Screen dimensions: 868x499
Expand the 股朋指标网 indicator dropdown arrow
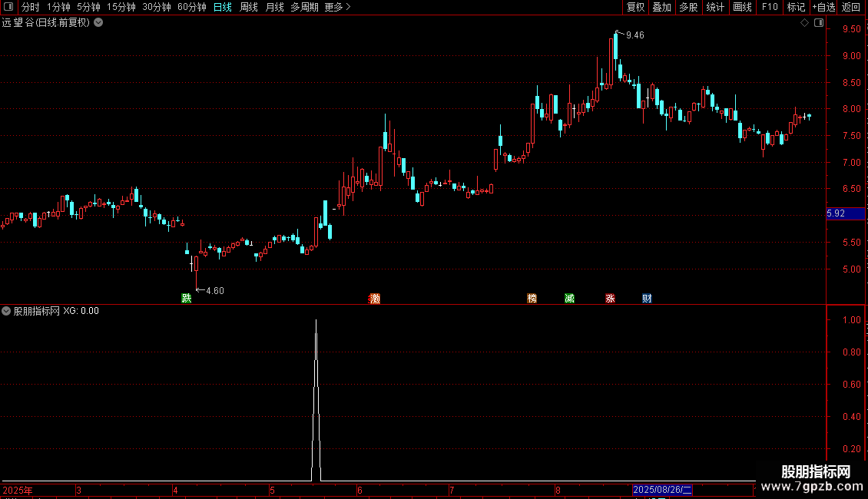tap(6, 311)
